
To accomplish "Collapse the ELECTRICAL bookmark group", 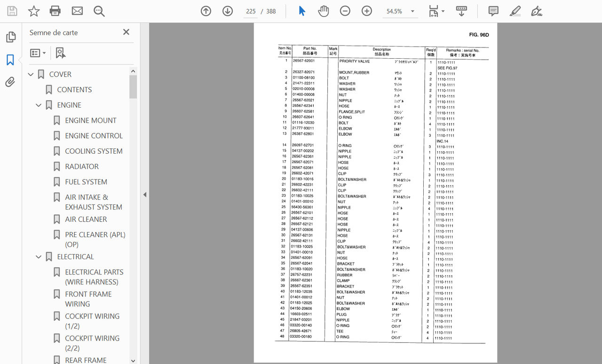I will (39, 257).
